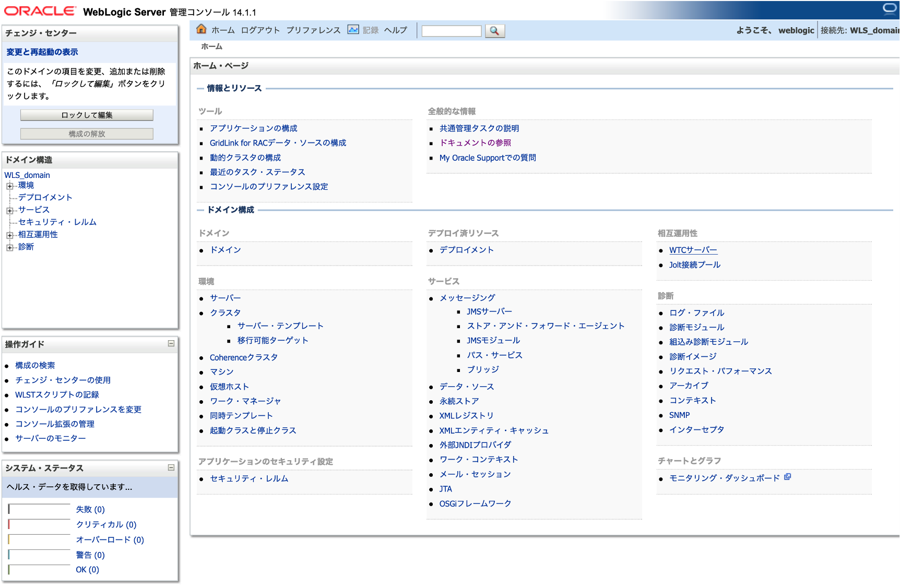Screen dimensions: 900x588
Task: Expand the 診断 tree node
Action: [x=9, y=247]
